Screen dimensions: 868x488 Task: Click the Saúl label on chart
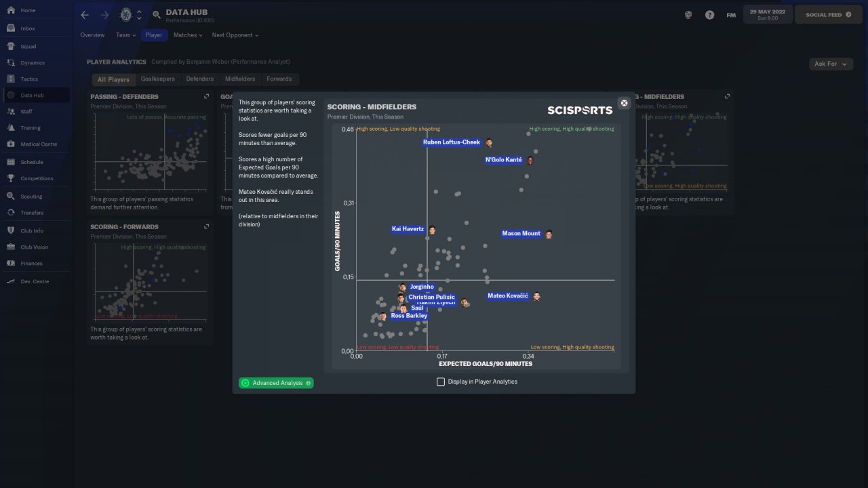point(418,308)
